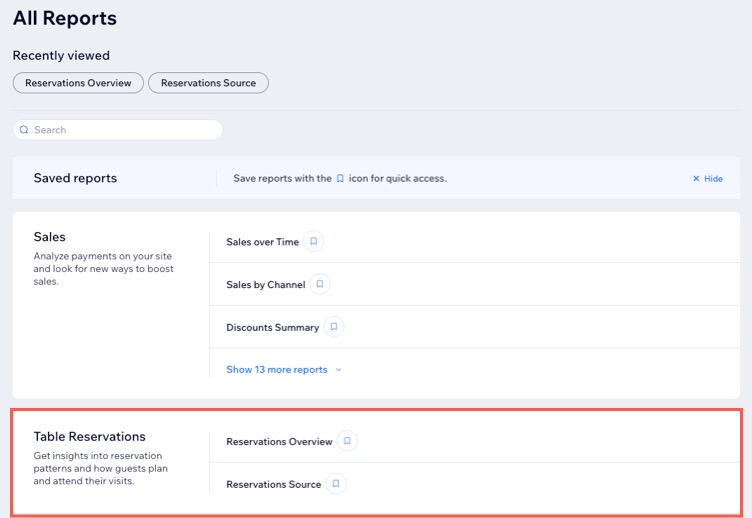Click the chevron next to Show 13 more reports
Image resolution: width=752 pixels, height=518 pixels.
(339, 370)
